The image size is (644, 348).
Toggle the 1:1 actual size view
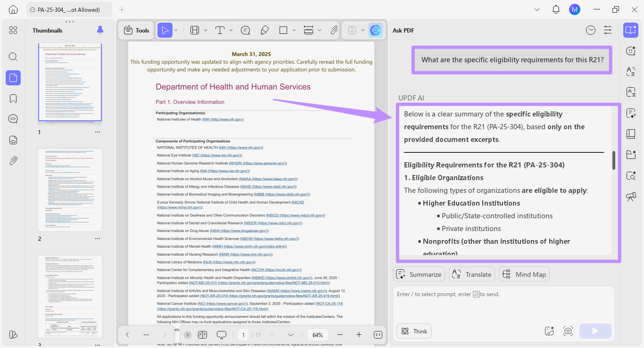tap(378, 335)
